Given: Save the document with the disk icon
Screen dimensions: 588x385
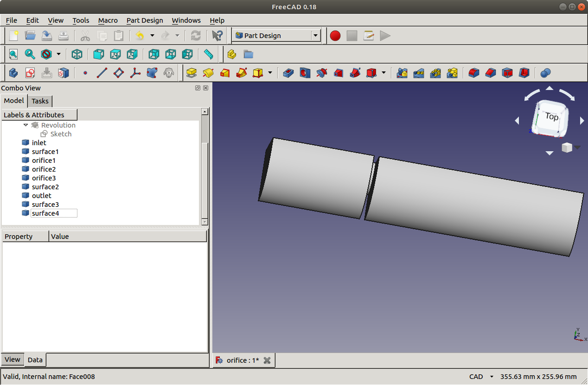Looking at the screenshot, I should coord(47,36).
